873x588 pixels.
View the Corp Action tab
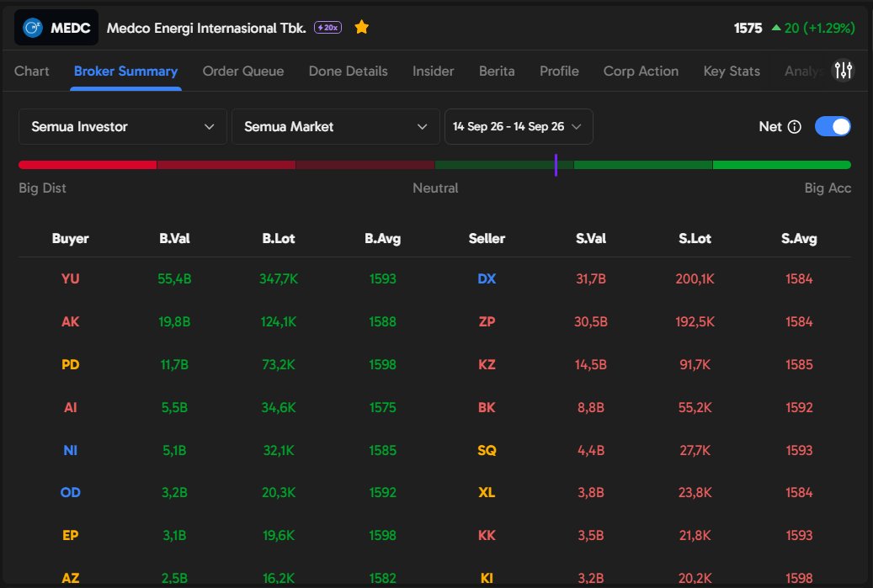[641, 72]
